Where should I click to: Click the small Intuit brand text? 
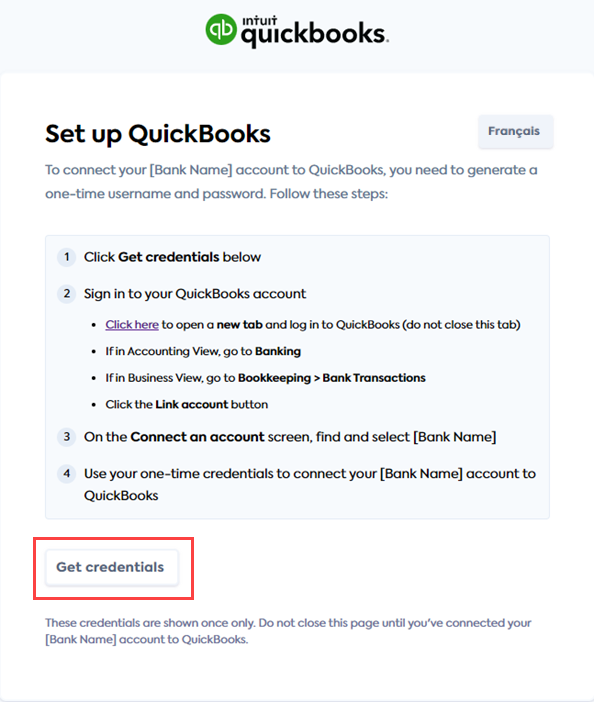pos(260,21)
